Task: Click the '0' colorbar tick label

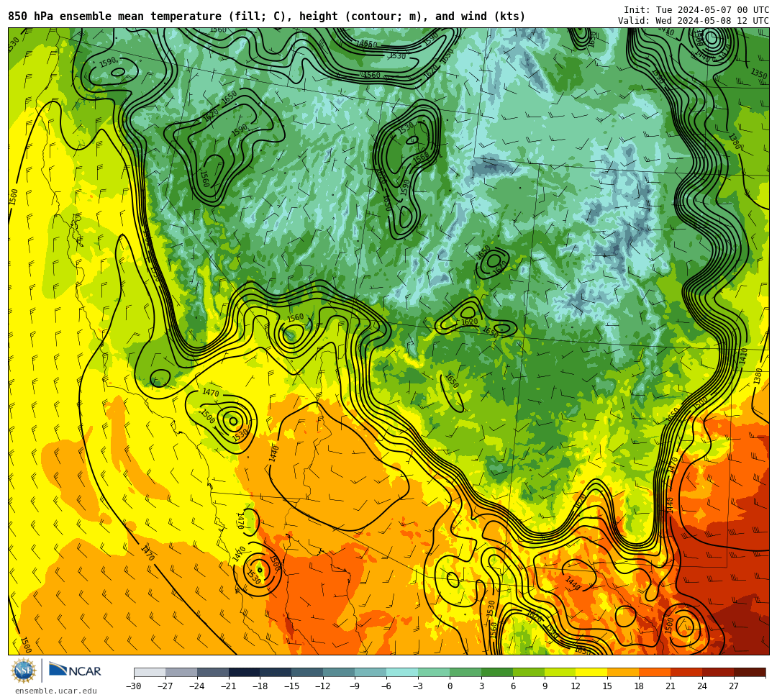Action: (x=450, y=686)
